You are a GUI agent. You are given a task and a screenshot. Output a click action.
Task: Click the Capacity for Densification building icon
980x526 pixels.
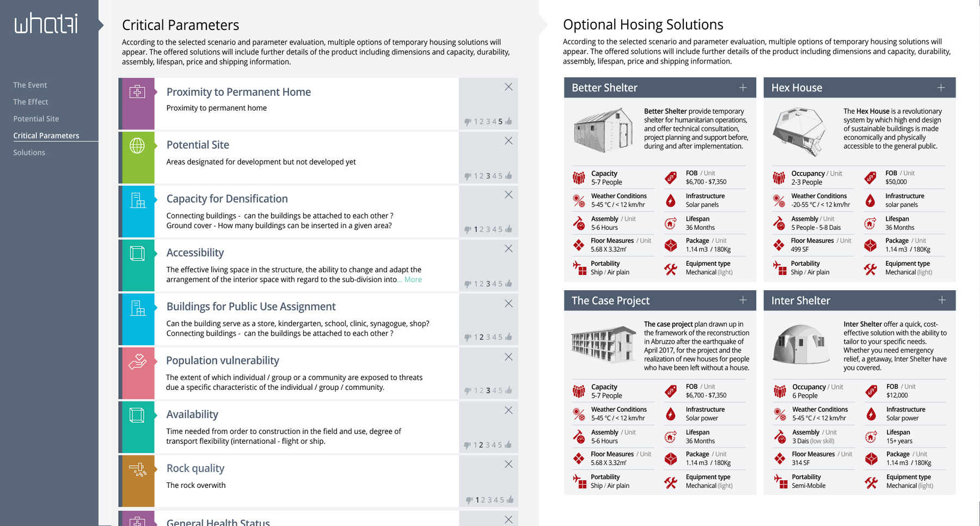pos(137,200)
